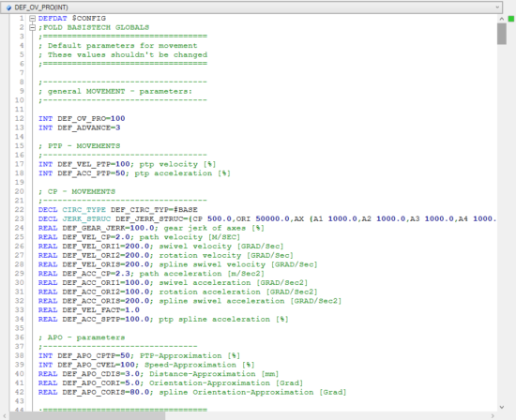The width and height of the screenshot is (516, 420).
Task: Click the vertical scrollbar down arrow
Action: [502, 407]
